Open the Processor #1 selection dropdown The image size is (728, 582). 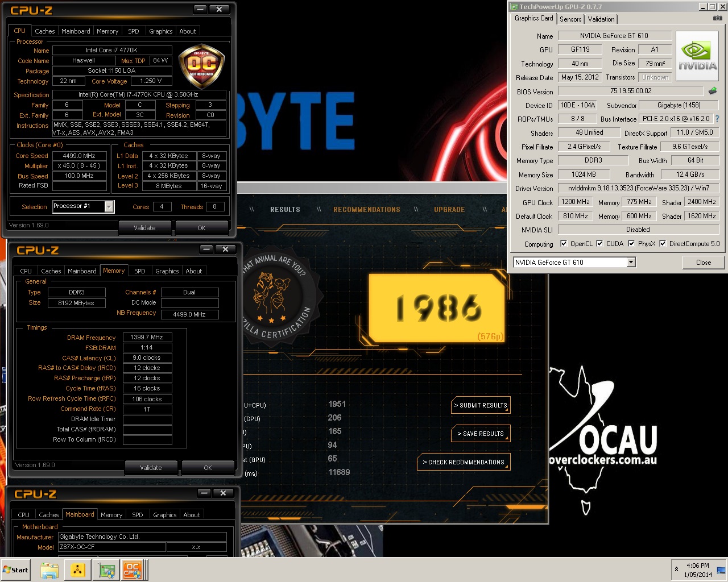[109, 206]
